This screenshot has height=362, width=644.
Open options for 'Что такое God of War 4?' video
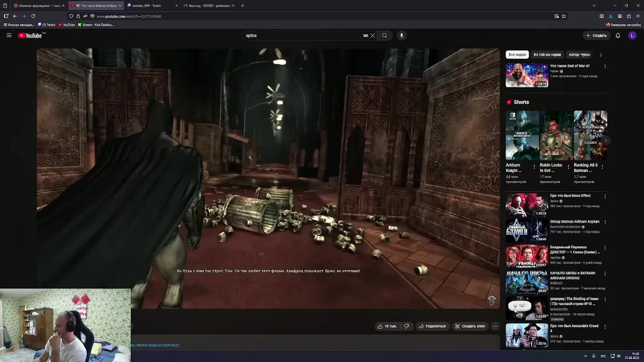point(605,66)
